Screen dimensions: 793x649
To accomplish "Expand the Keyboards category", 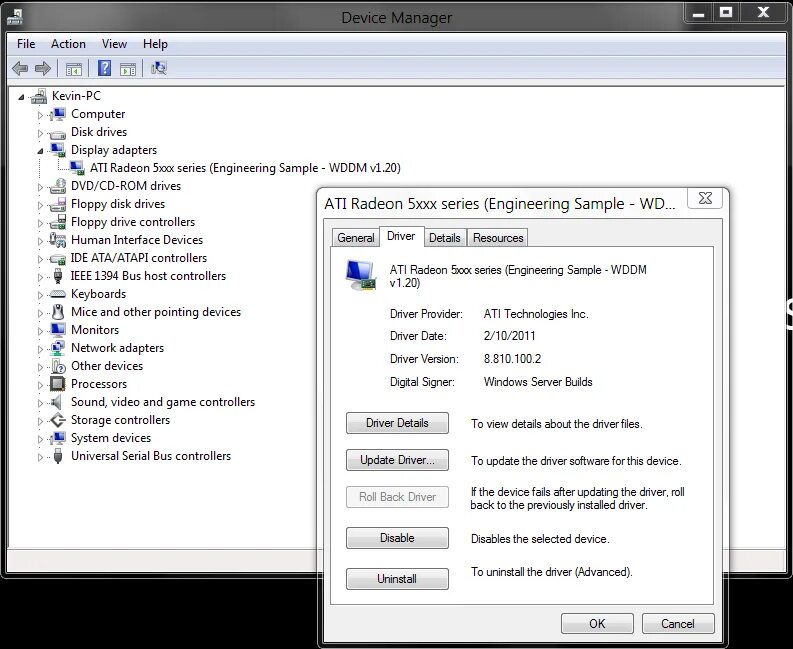I will (x=40, y=295).
